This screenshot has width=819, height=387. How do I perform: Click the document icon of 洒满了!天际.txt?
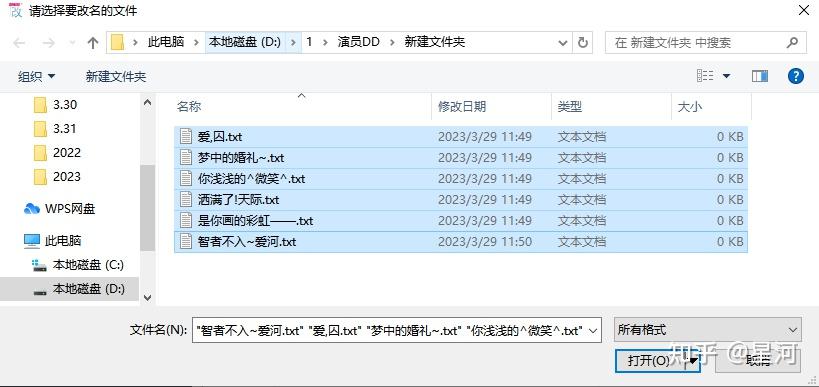(186, 199)
